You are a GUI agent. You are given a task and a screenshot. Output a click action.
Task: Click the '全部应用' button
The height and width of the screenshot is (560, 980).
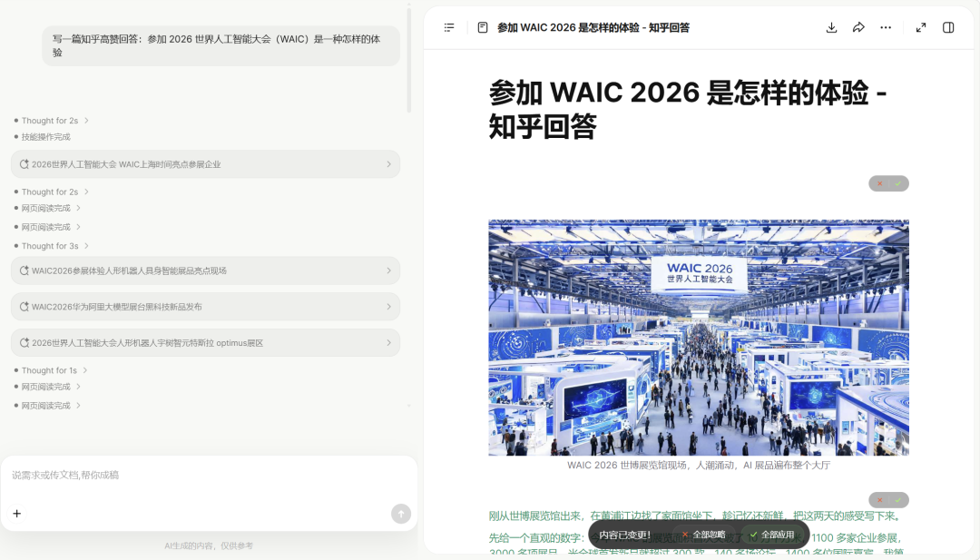(x=772, y=535)
